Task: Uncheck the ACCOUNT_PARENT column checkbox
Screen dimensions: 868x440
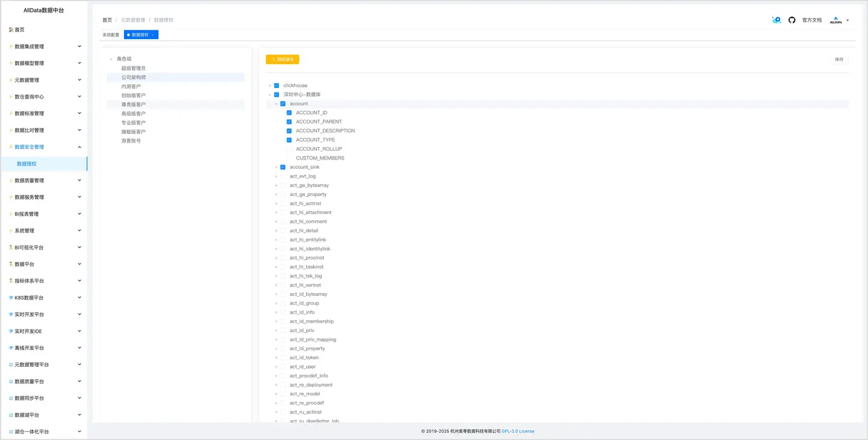Action: 289,122
